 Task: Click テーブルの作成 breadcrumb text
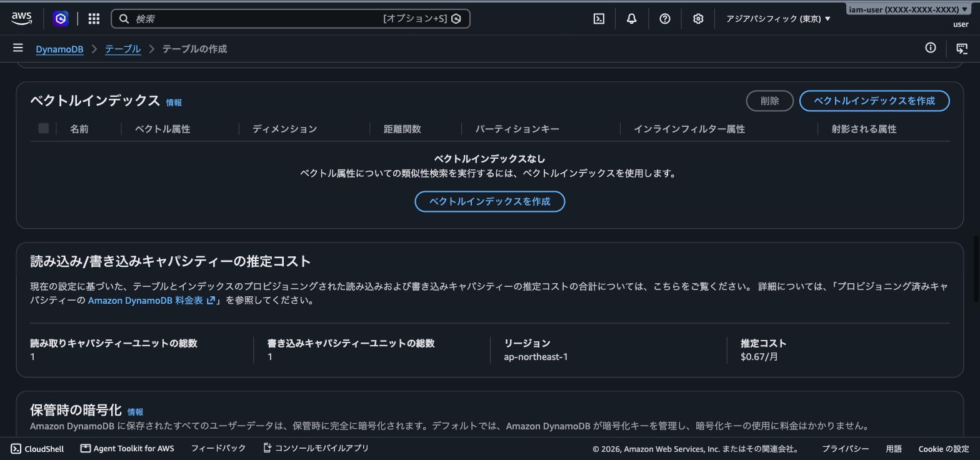coord(194,49)
